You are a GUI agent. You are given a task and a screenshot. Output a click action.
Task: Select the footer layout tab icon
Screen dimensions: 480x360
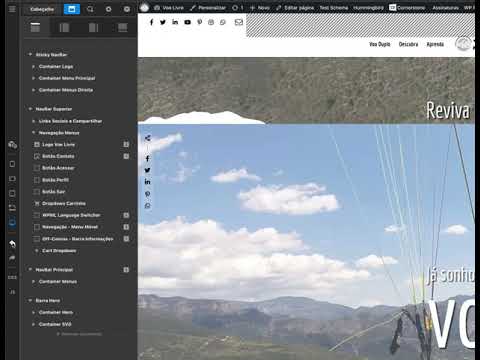coord(123,27)
